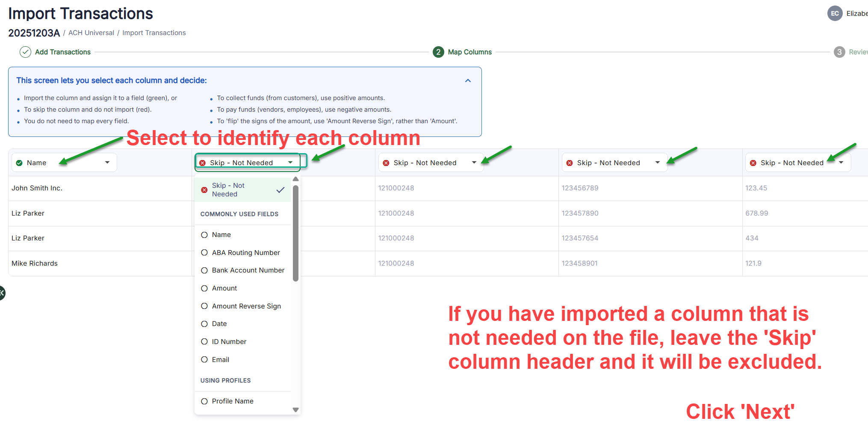The width and height of the screenshot is (868, 427).
Task: Click the step 2 Map Columns circle
Action: tap(438, 52)
